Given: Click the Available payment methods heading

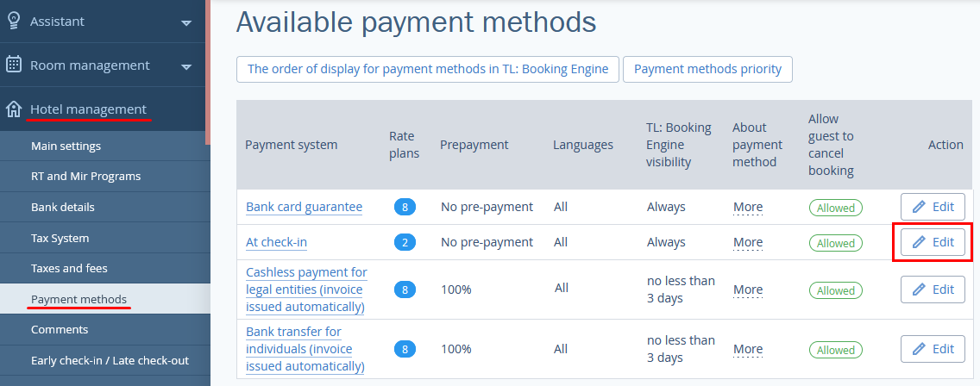Looking at the screenshot, I should point(417,22).
